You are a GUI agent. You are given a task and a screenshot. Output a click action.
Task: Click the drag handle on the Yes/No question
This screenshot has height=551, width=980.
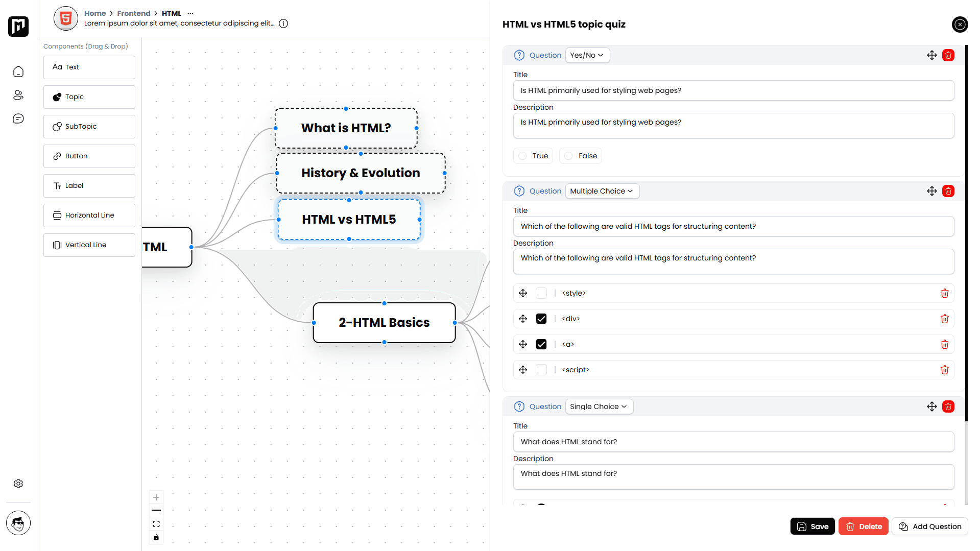tap(931, 55)
